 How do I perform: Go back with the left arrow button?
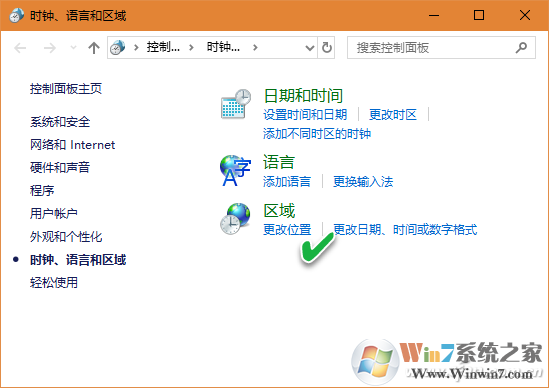[x=20, y=48]
